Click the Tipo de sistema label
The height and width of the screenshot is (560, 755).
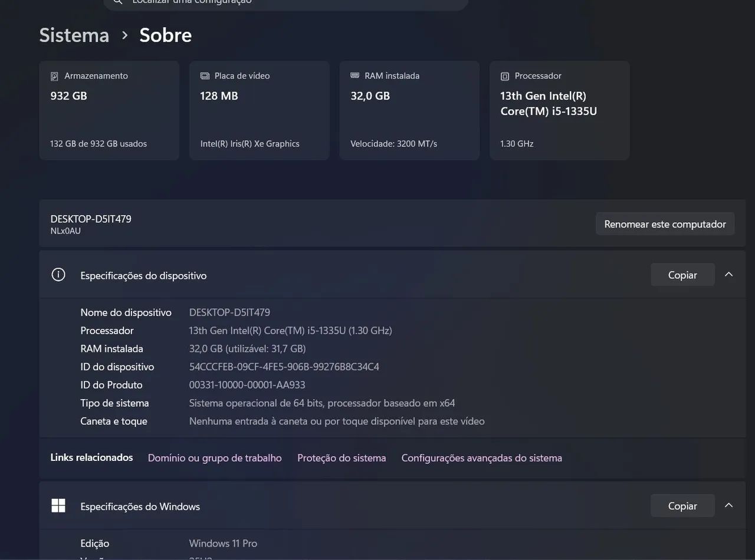point(114,403)
